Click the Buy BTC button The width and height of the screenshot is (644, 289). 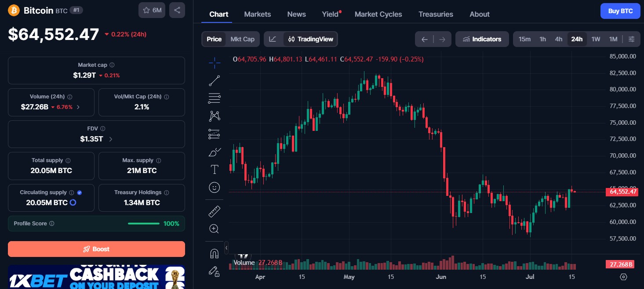[x=620, y=11]
